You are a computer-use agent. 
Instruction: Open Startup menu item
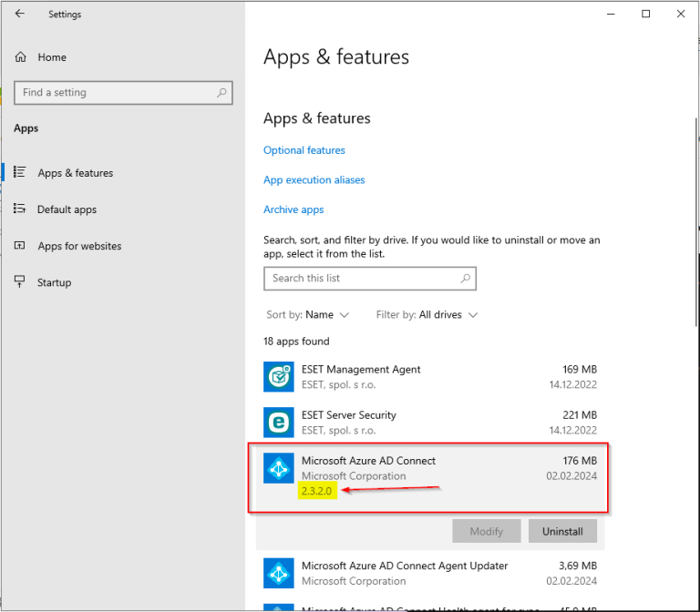(54, 282)
